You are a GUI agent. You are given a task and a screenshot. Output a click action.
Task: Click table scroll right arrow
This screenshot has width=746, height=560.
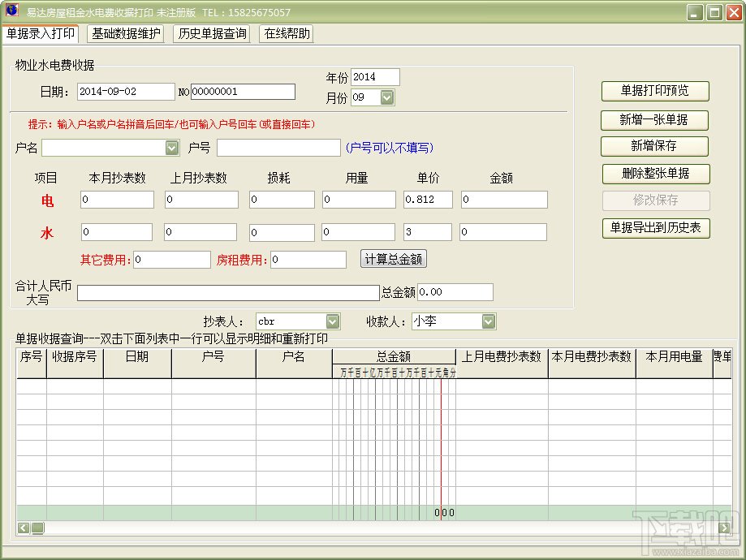(x=725, y=528)
